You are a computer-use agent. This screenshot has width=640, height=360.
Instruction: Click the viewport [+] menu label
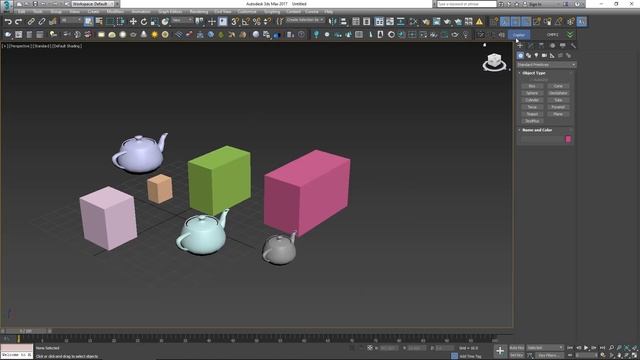coord(5,46)
